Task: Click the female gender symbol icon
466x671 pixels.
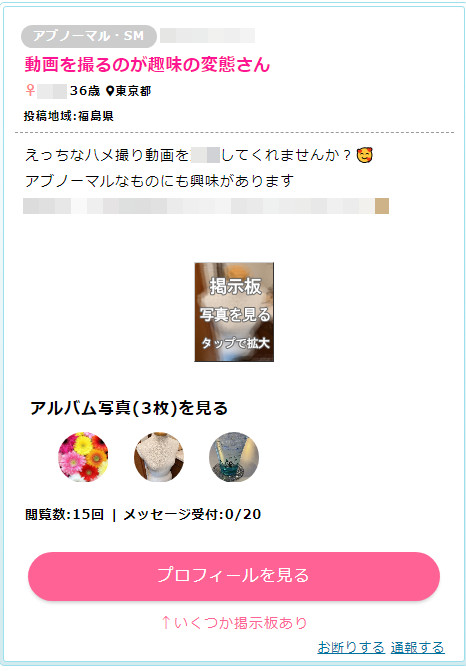Action: [x=30, y=90]
